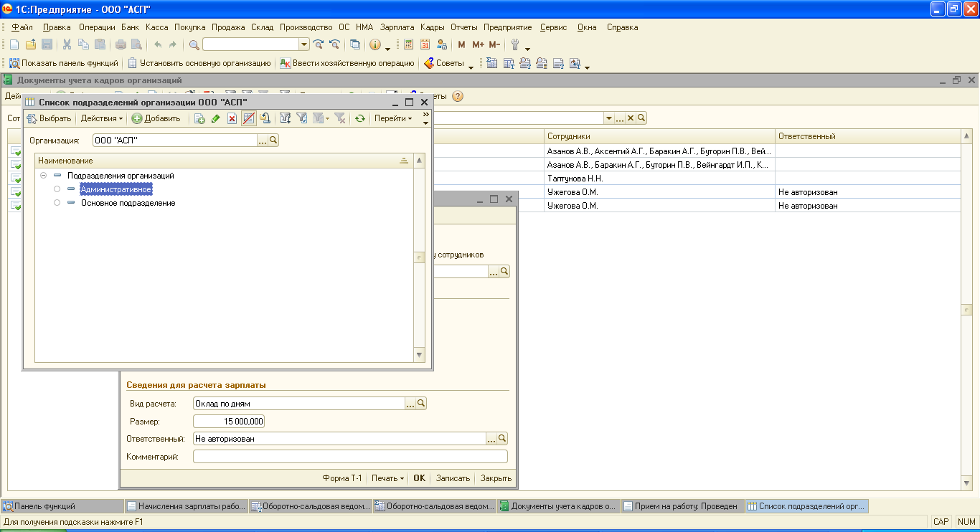
Task: Open the Печать dropdown in the hiring form
Action: (x=388, y=478)
